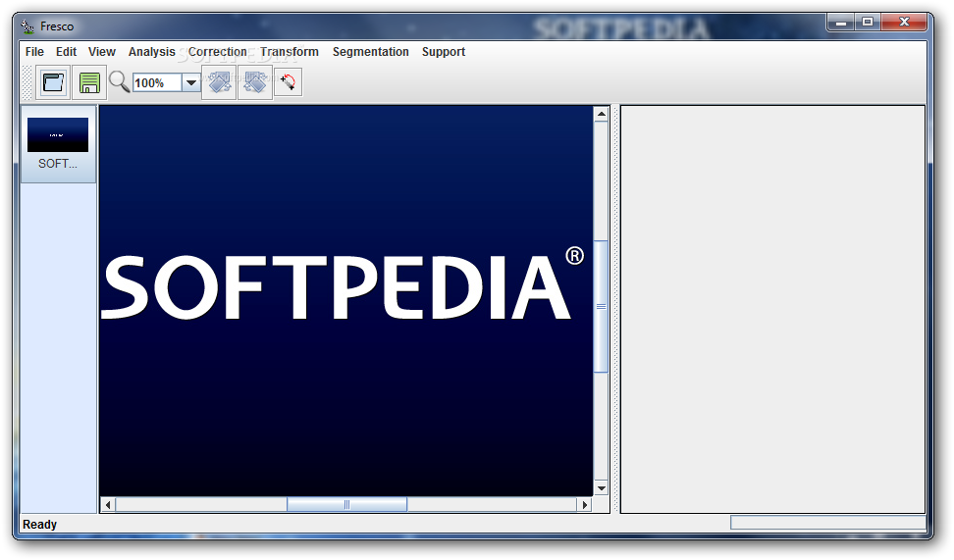The width and height of the screenshot is (954, 560).
Task: Click the horizontal scrollbar thumb
Action: pos(346,505)
